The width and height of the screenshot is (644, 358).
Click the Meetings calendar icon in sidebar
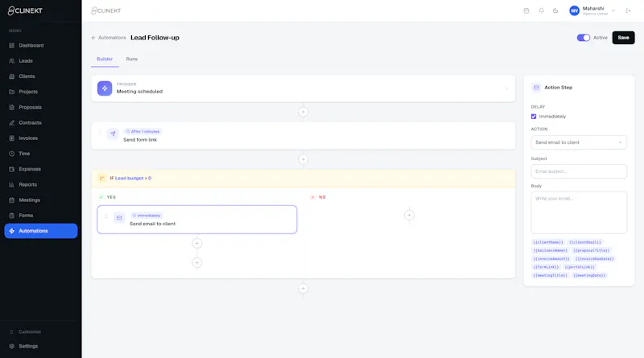[11, 200]
